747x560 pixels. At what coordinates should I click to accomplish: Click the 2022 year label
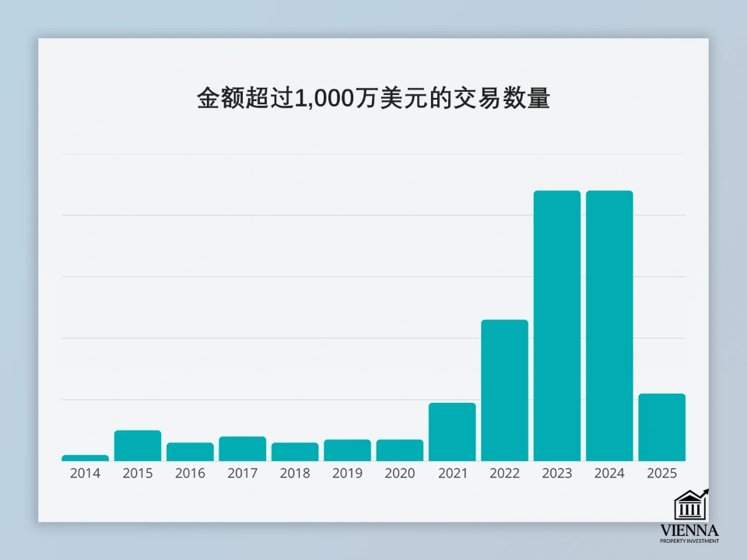504,473
